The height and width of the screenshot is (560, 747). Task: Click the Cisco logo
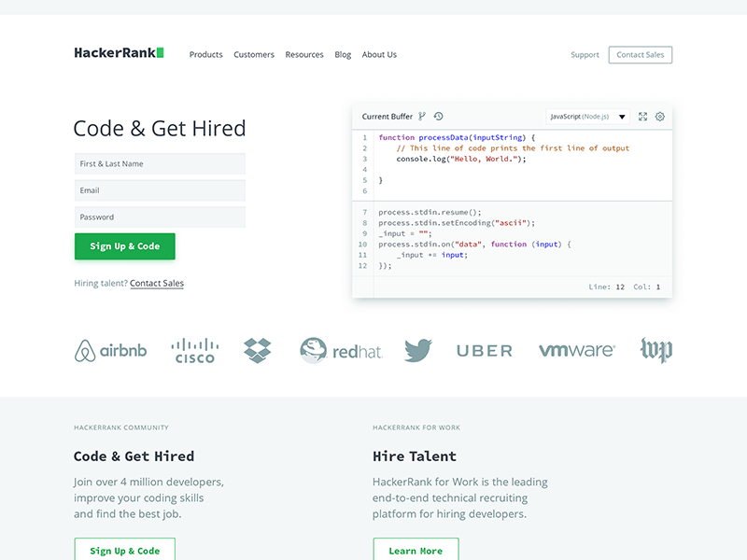pos(194,348)
